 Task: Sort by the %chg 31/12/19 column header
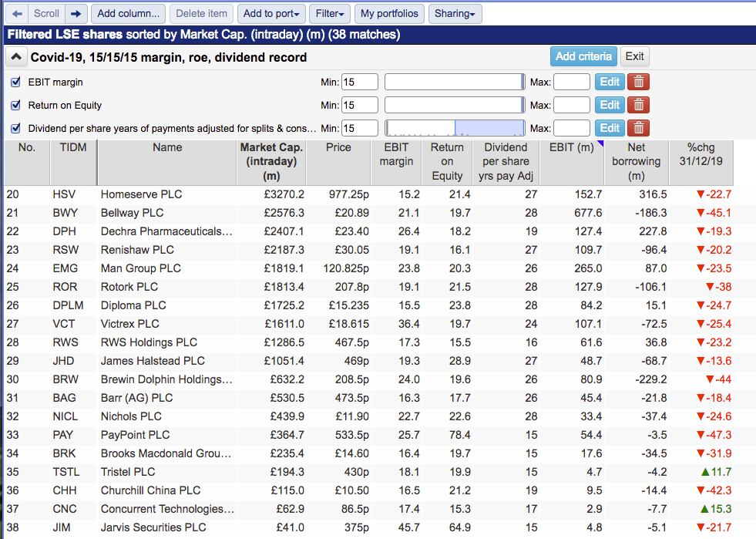tap(701, 162)
